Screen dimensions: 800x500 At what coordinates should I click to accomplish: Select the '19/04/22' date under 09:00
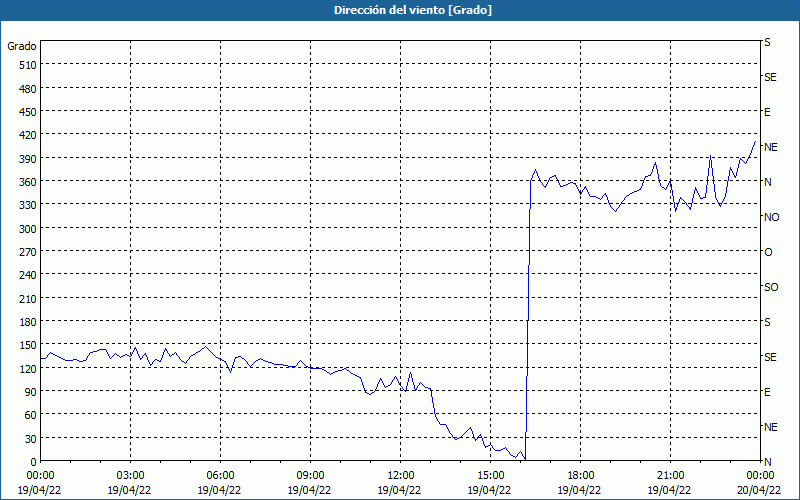point(310,491)
